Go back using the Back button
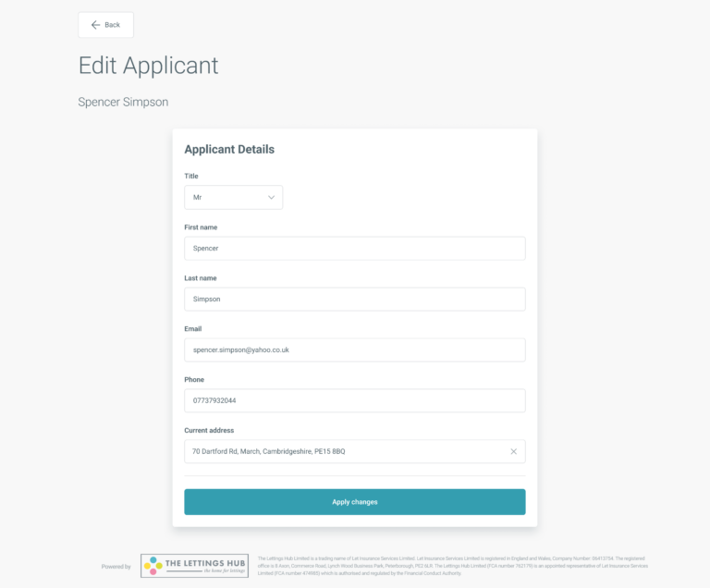The height and width of the screenshot is (588, 710). coord(105,25)
